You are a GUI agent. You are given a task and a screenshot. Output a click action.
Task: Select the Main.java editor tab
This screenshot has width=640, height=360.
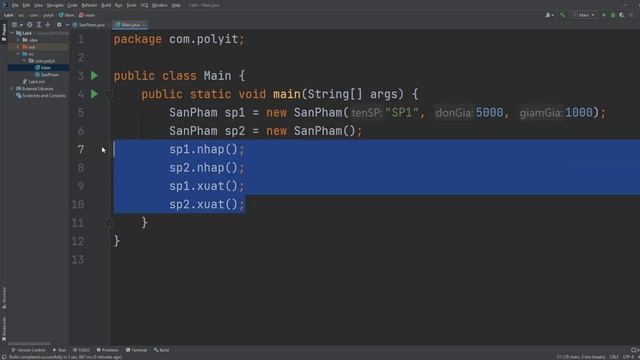point(130,25)
